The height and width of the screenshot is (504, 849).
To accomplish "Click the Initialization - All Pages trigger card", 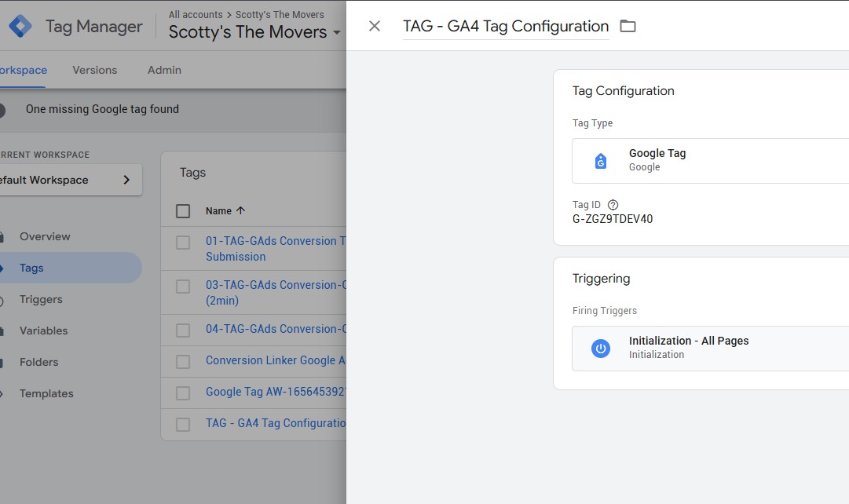I will click(711, 348).
